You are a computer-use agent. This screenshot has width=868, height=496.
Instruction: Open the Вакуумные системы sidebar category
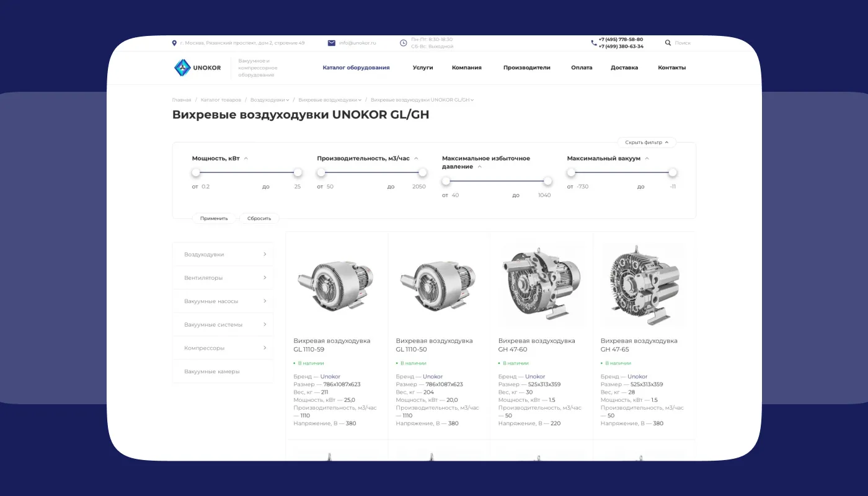(223, 325)
